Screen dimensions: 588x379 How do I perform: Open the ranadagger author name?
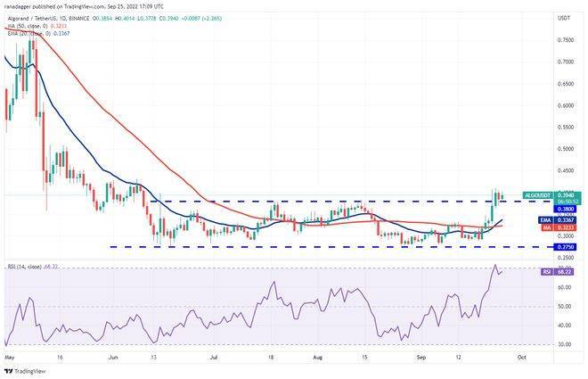tap(23, 6)
